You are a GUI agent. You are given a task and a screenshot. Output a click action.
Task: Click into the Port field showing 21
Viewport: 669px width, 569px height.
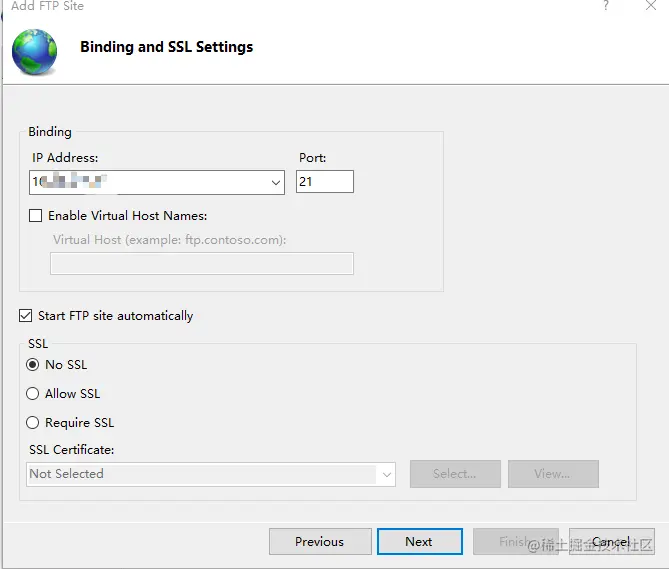(325, 182)
